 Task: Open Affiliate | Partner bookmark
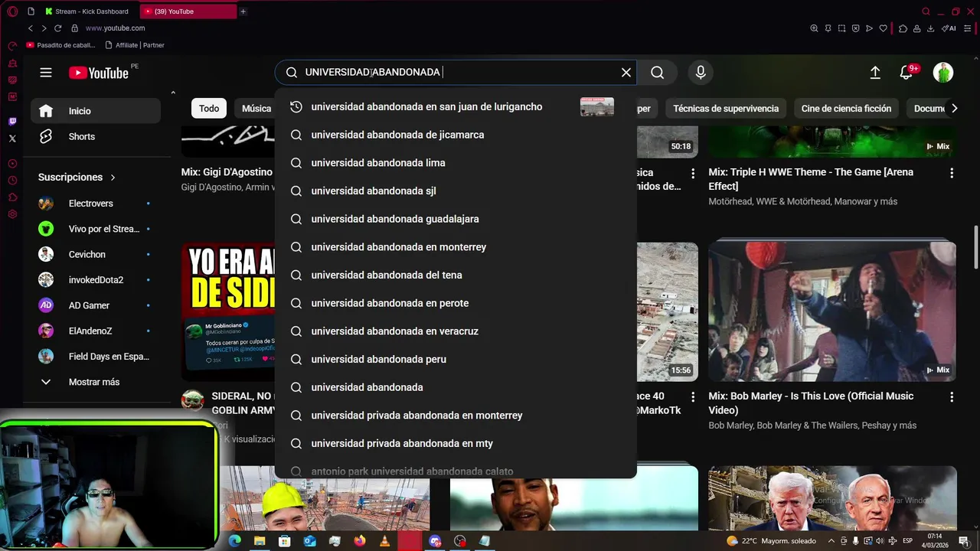pos(135,45)
